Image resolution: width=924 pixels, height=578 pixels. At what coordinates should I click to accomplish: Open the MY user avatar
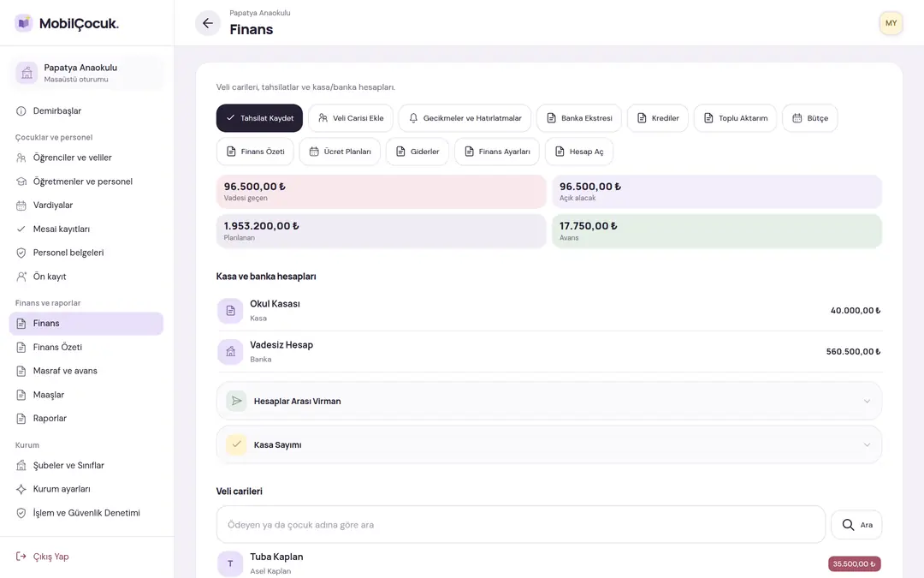click(891, 23)
